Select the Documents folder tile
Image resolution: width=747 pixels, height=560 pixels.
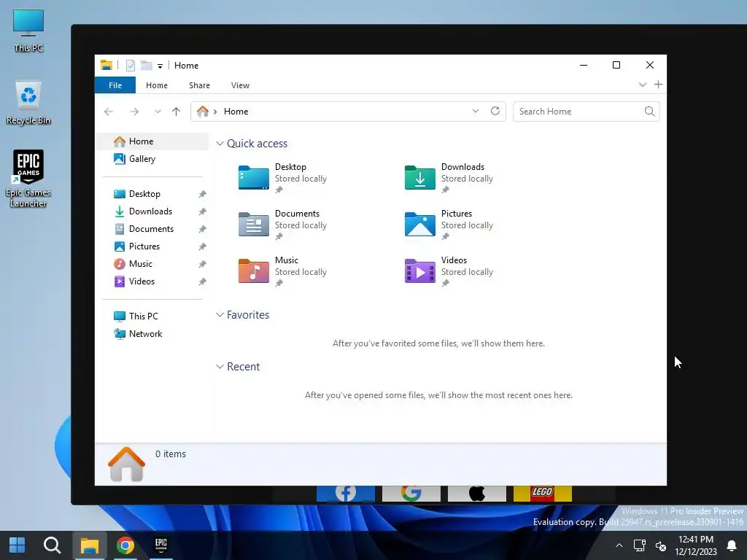pos(282,225)
